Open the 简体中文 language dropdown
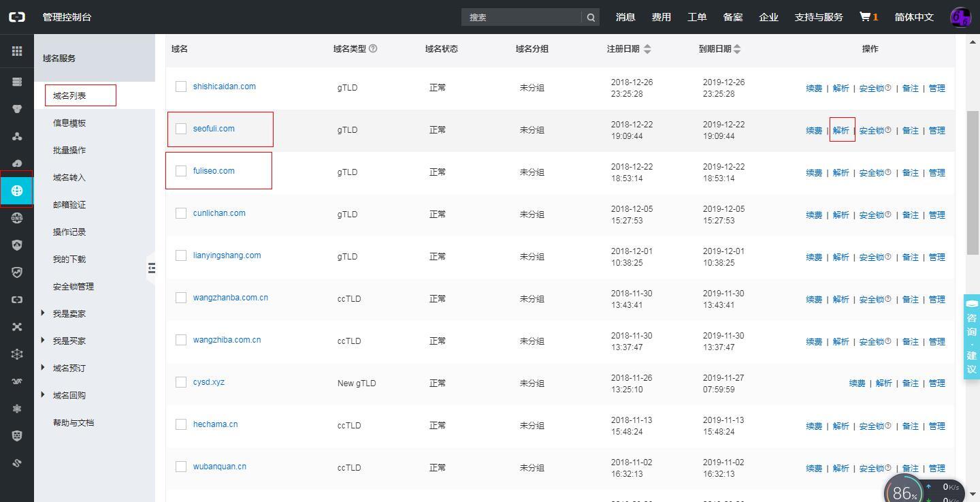 click(914, 17)
